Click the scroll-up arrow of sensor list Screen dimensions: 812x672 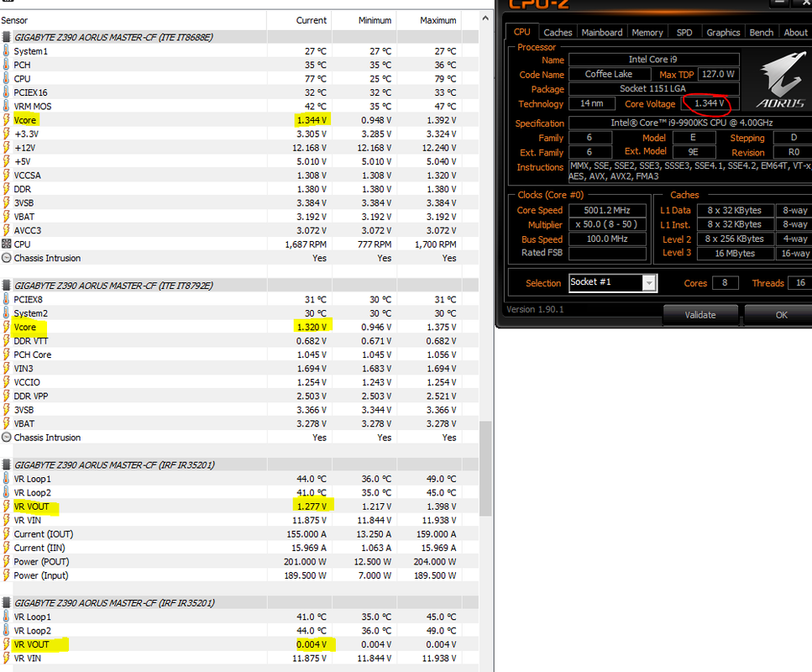tap(485, 18)
